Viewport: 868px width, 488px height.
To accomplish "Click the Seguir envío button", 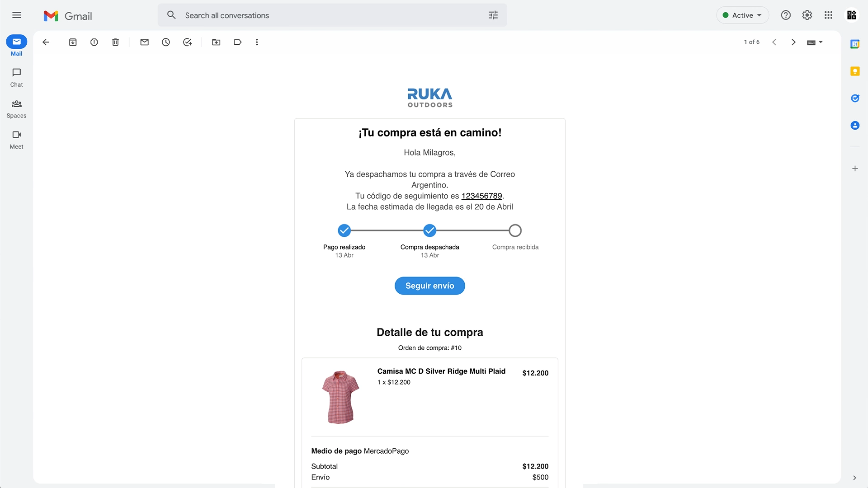I will tap(429, 286).
